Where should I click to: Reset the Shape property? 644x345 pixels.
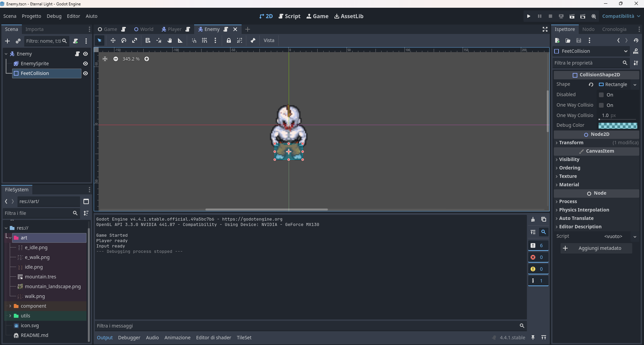click(591, 84)
